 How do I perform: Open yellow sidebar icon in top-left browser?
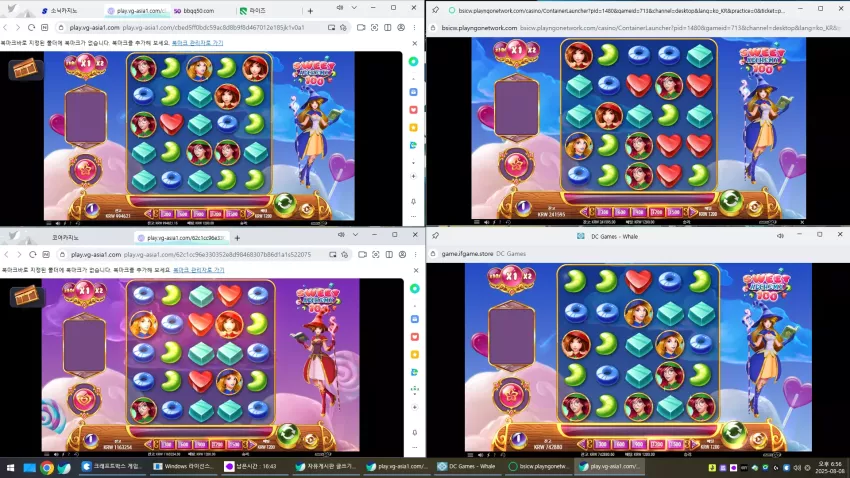tap(413, 127)
